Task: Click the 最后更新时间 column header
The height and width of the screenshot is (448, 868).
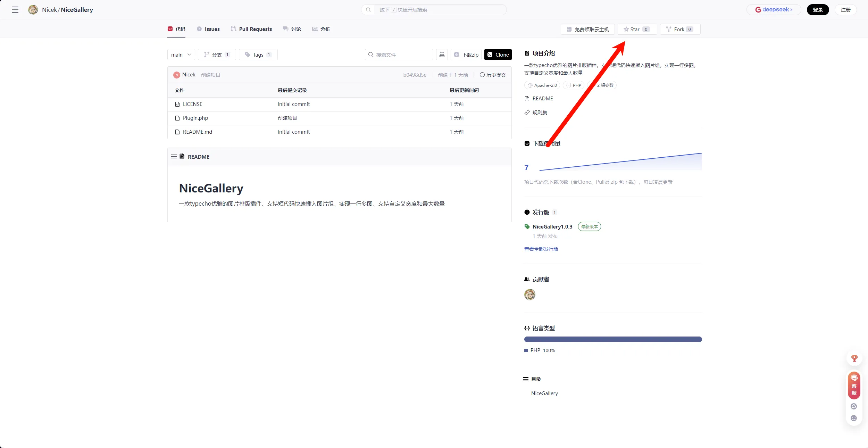Action: [464, 90]
